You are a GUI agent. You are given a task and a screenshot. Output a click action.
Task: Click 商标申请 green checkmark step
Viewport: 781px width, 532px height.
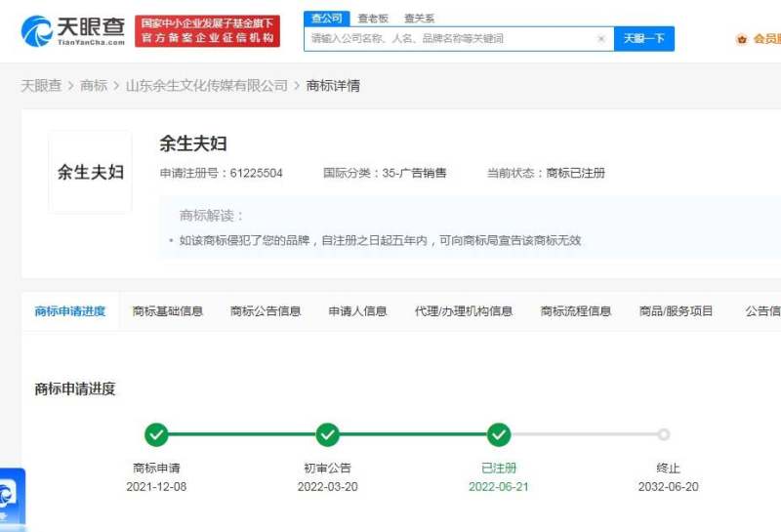(x=156, y=434)
